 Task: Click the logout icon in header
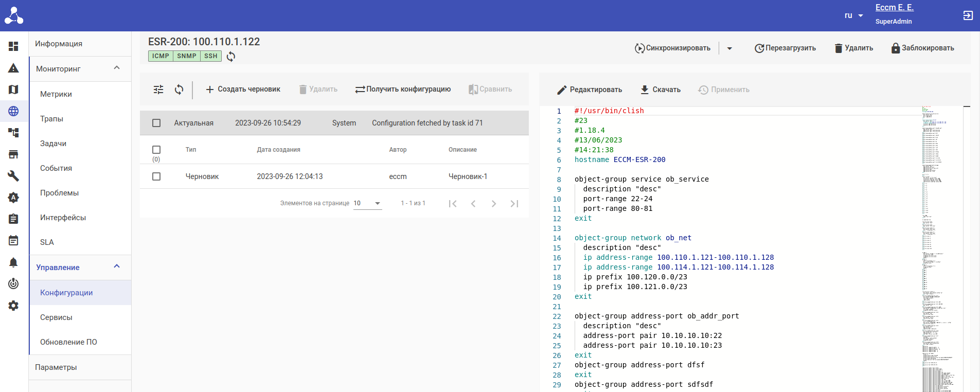[x=968, y=15]
